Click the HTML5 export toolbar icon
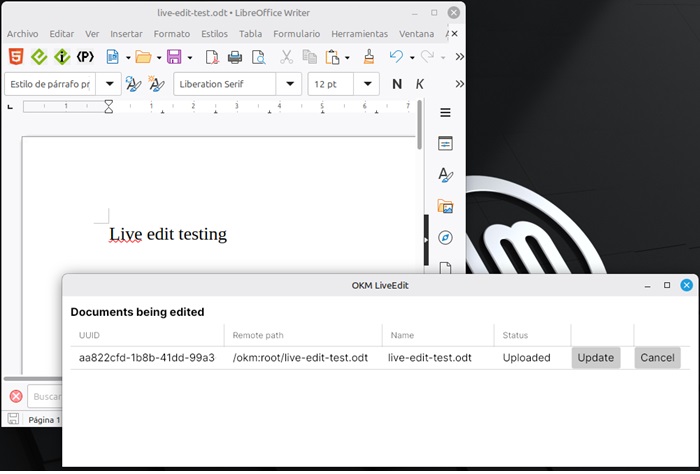 point(16,57)
